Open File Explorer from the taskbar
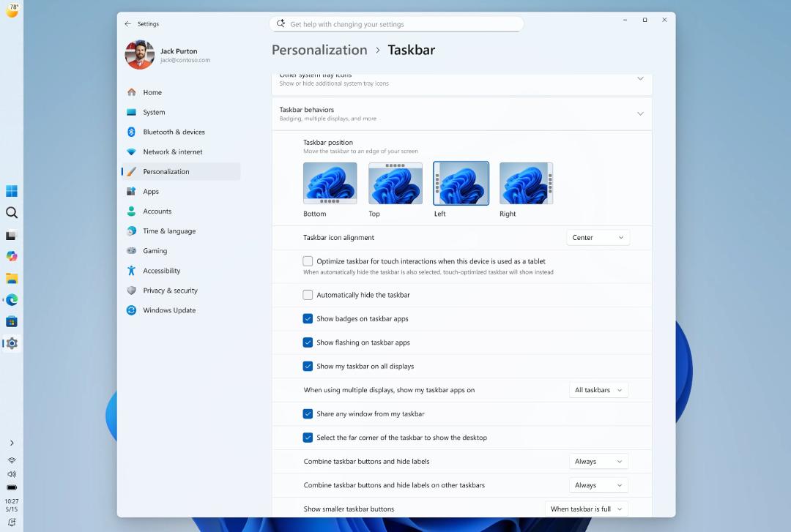This screenshot has height=532, width=791. pos(12,278)
